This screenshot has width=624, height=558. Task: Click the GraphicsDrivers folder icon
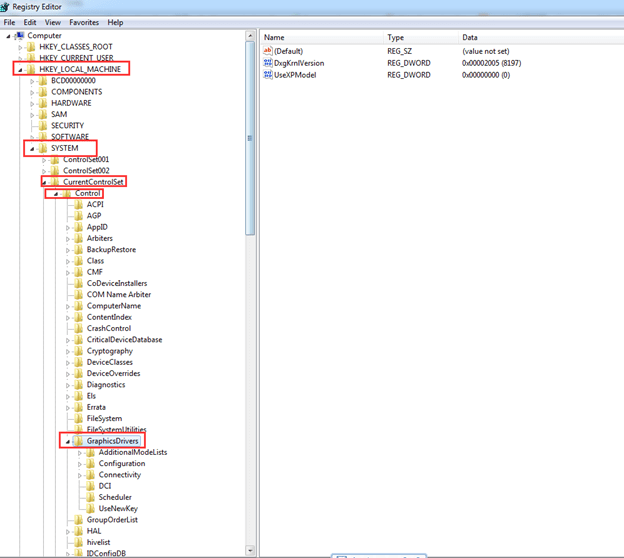pos(79,441)
